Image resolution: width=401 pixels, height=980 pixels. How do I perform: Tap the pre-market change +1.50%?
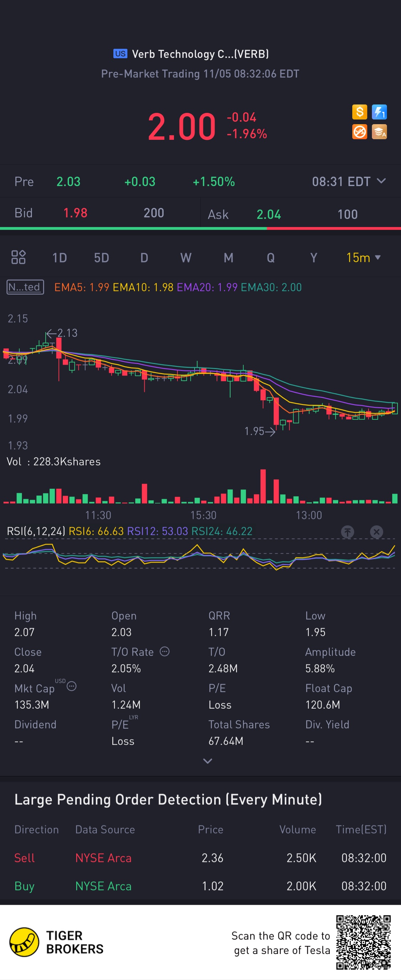(214, 181)
